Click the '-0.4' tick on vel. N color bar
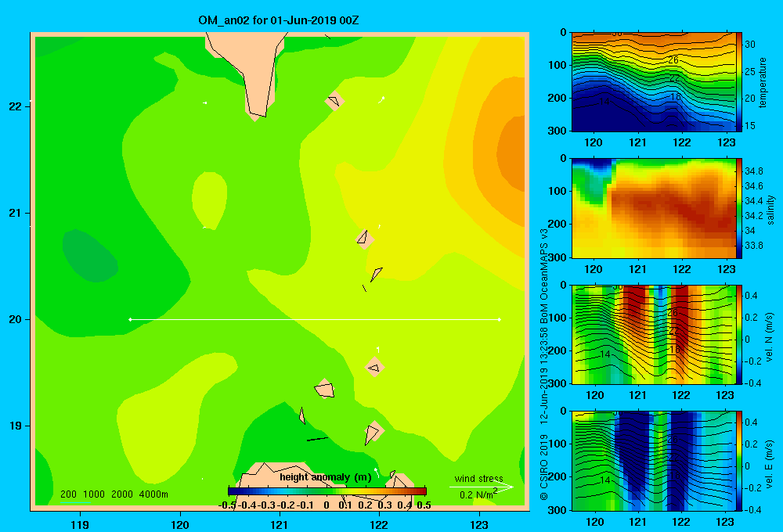The width and height of the screenshot is (783, 532). pos(752,383)
